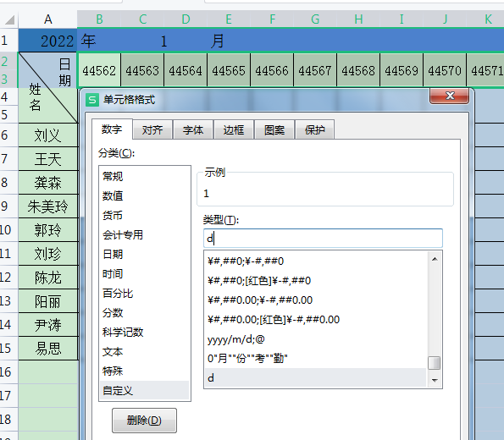Click the name cell 尹涛
The height and width of the screenshot is (440, 504).
pyautogui.click(x=48, y=325)
